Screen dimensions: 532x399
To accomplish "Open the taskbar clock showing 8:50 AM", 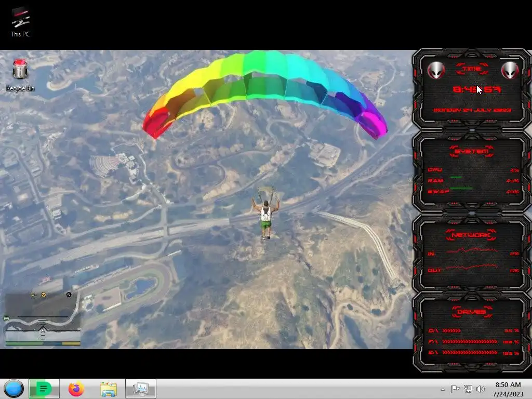I will tap(508, 389).
